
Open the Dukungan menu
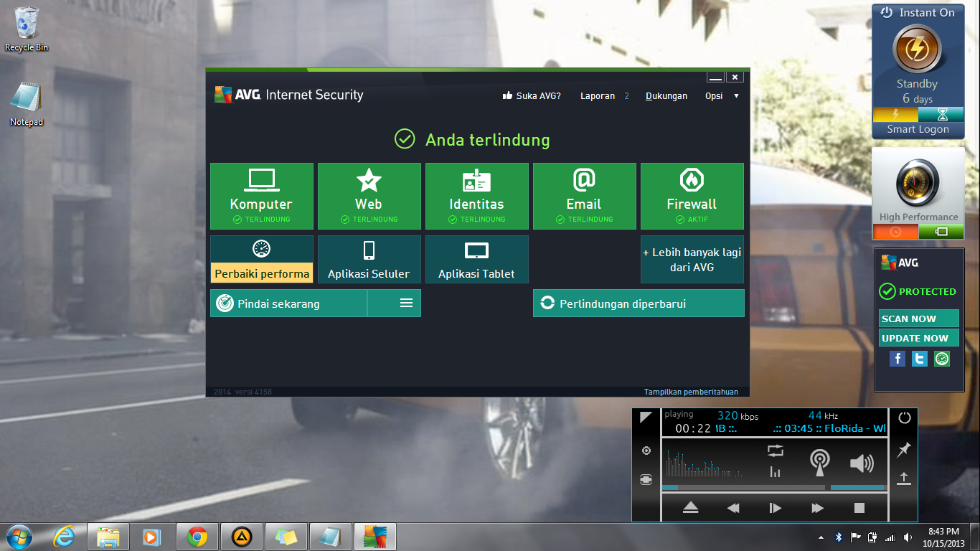coord(666,95)
